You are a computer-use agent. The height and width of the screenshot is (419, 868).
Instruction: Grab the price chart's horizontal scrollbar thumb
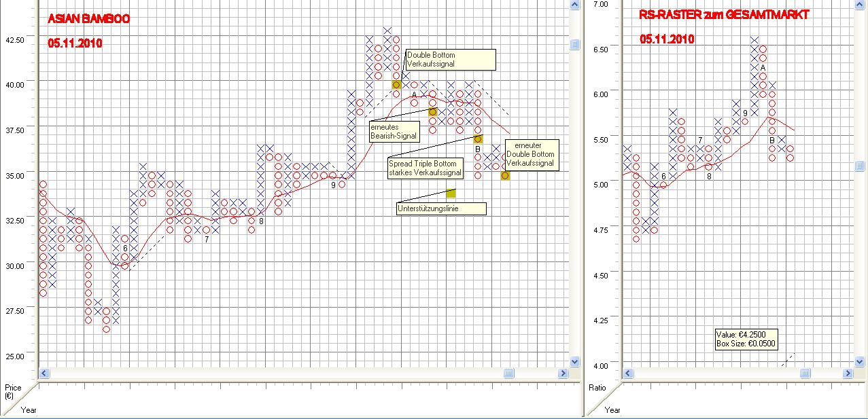pos(508,374)
